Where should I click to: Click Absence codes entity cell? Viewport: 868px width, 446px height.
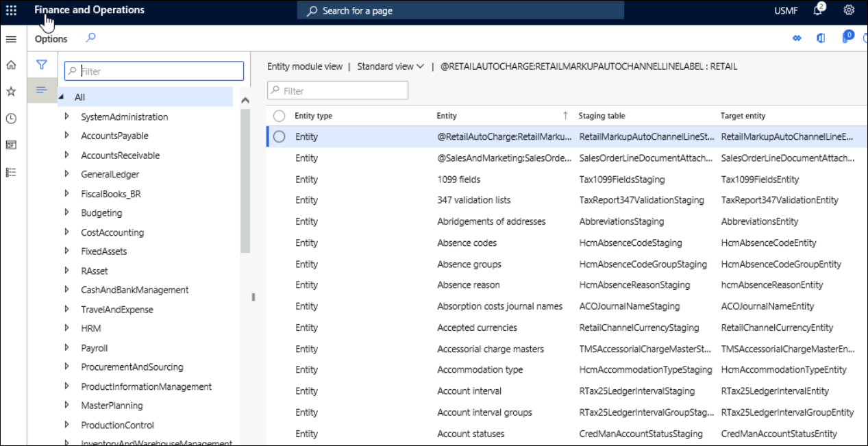pos(467,243)
